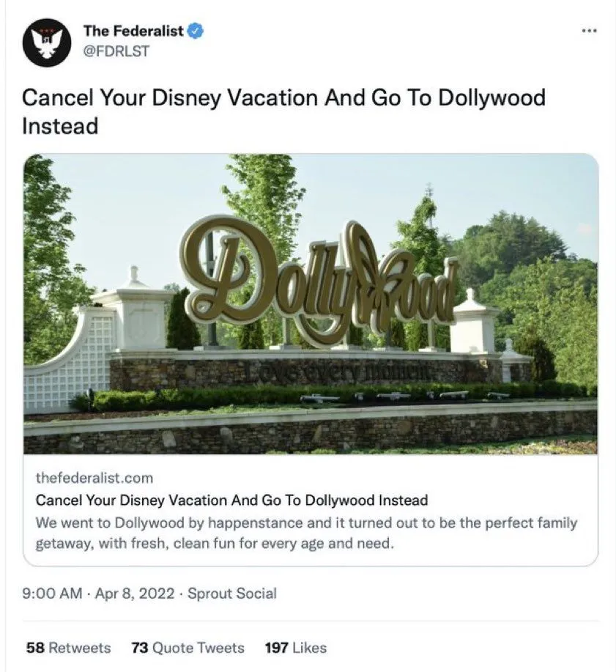Image resolution: width=616 pixels, height=672 pixels.
Task: View the 197 Likes list
Action: pos(295,648)
